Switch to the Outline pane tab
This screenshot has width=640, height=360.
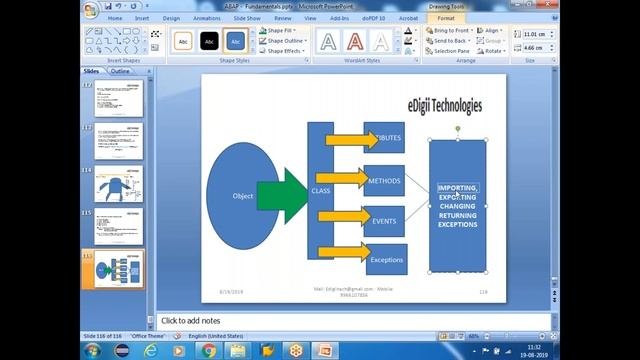point(120,71)
